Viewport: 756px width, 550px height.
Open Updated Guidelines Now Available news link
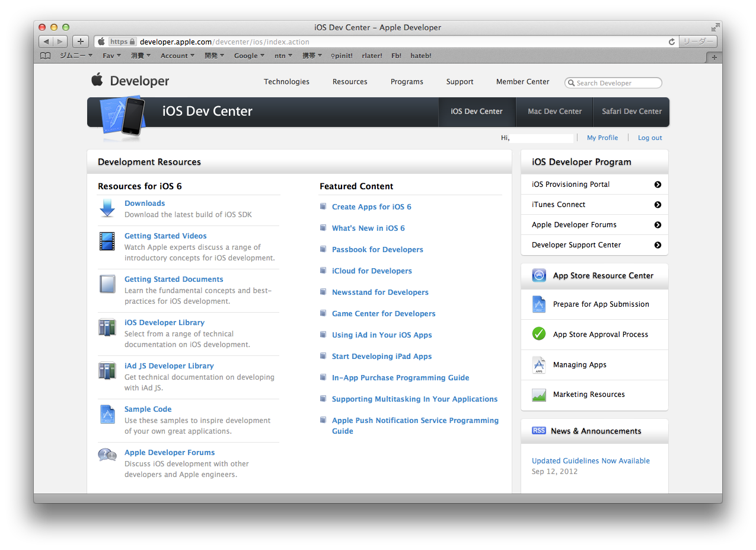coord(591,461)
